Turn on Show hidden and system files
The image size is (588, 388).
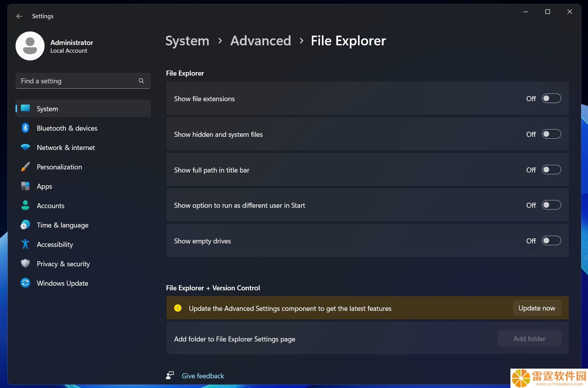tap(551, 134)
